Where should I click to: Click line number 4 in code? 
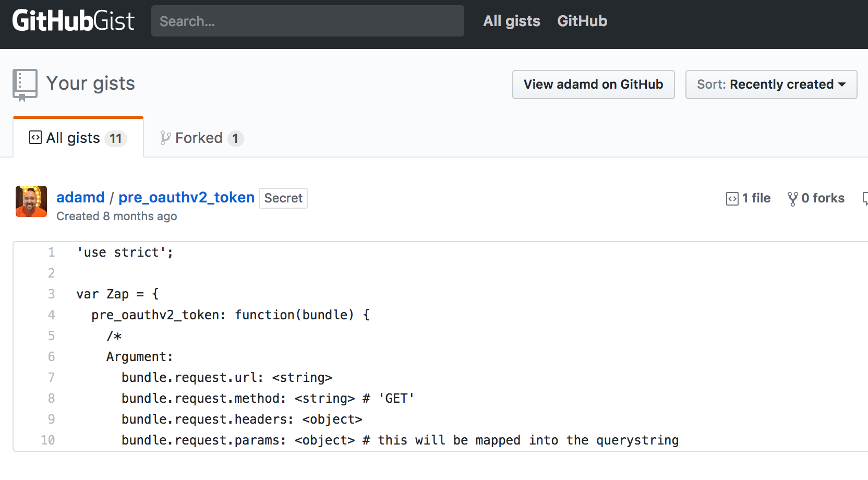tap(51, 315)
